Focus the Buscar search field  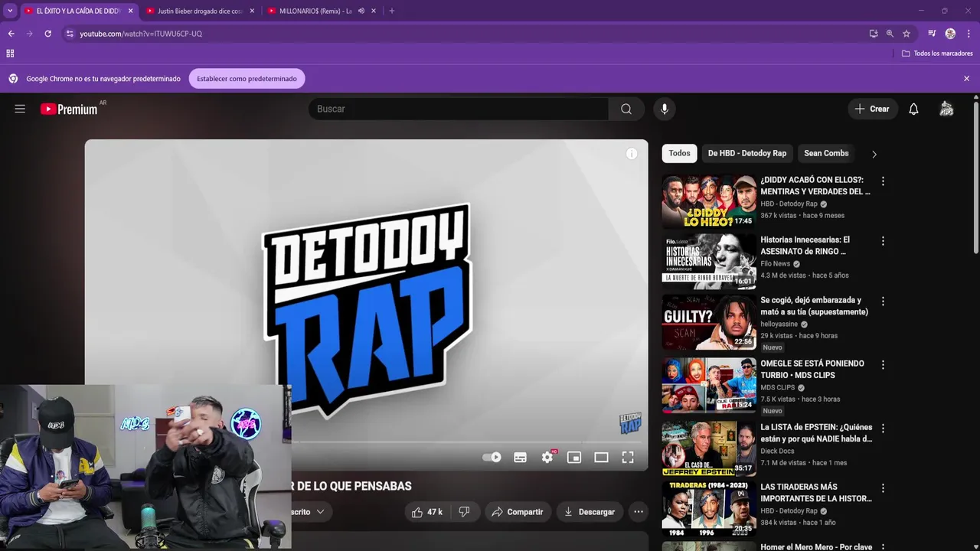(458, 109)
